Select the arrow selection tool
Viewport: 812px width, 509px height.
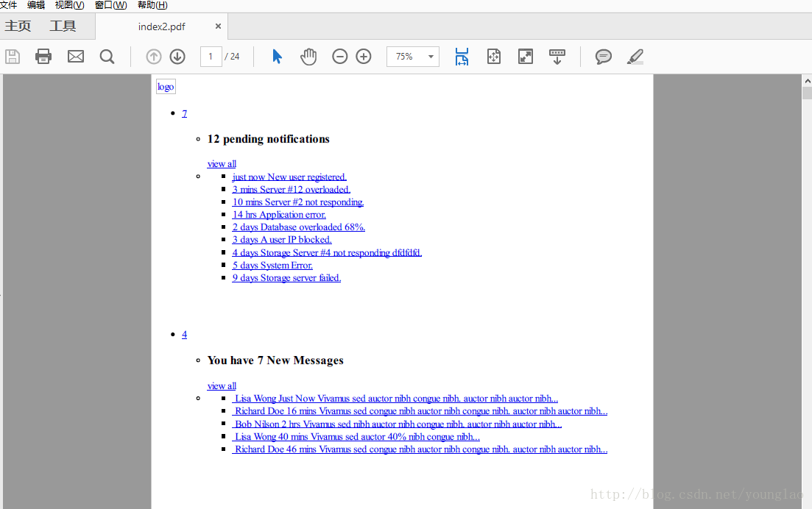tap(277, 57)
